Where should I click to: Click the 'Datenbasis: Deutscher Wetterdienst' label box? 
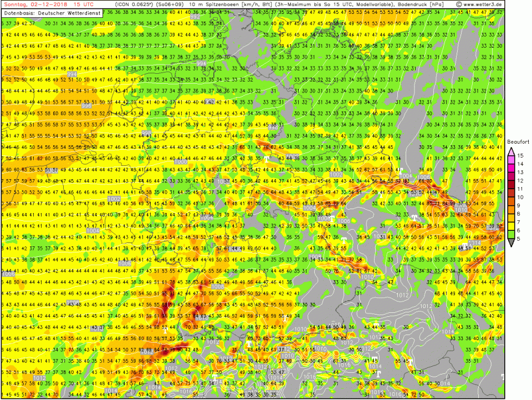(52, 12)
